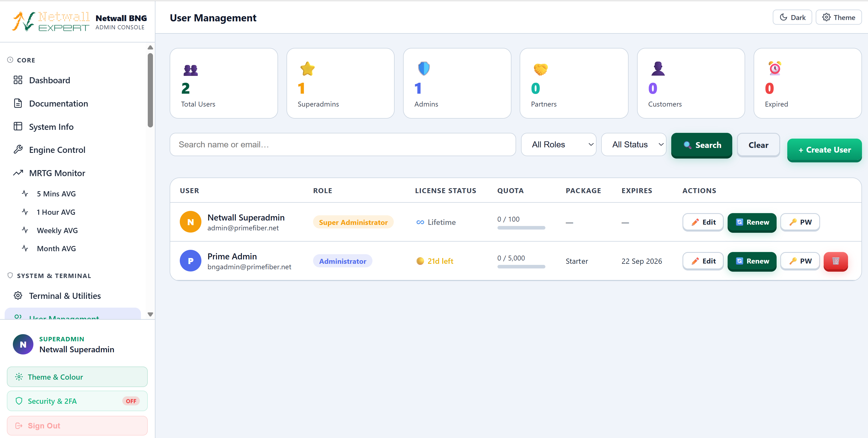
Task: Click the Terminal & Utilities gear icon
Action: point(18,296)
